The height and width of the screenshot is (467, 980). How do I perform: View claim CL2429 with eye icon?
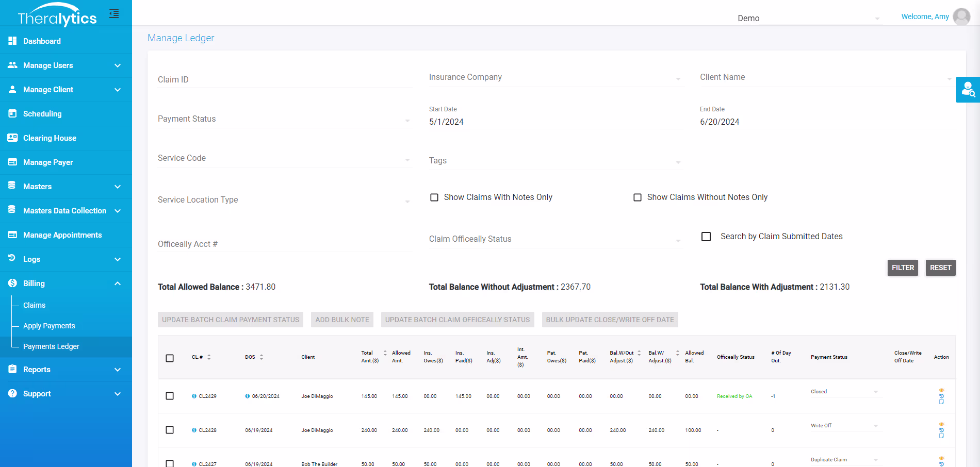point(941,390)
